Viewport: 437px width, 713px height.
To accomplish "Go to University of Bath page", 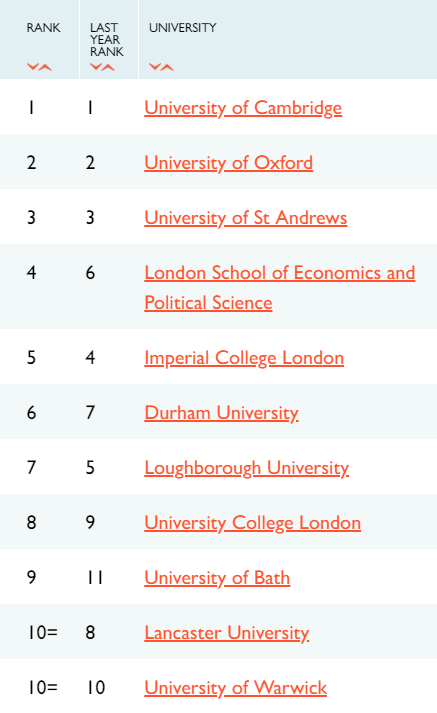I will tap(217, 578).
